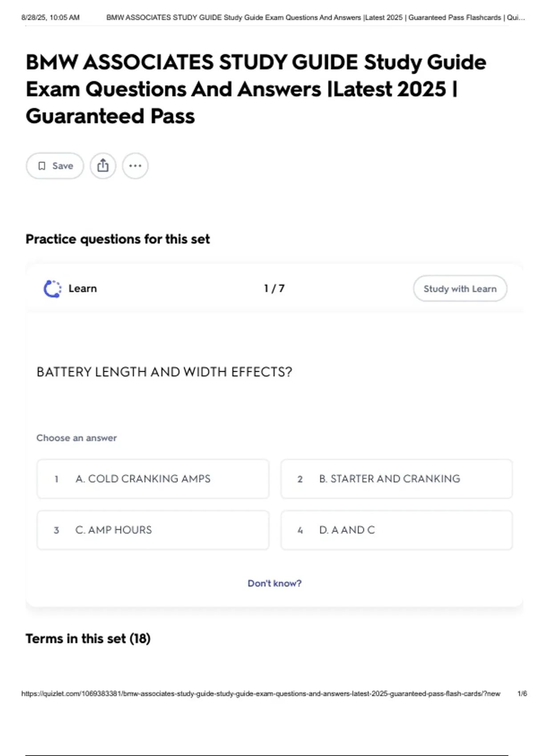Click the 8/28/25 timestamp in the header
This screenshot has height=756, width=534.
click(50, 18)
